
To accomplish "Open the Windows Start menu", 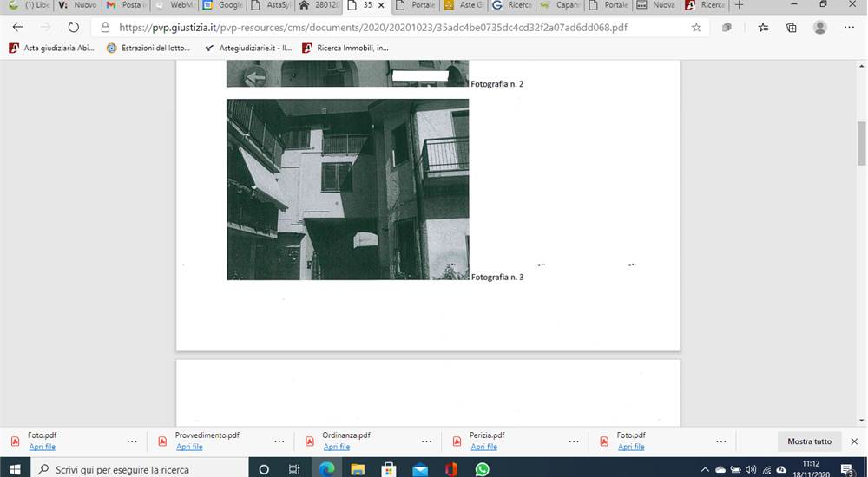I will point(15,469).
